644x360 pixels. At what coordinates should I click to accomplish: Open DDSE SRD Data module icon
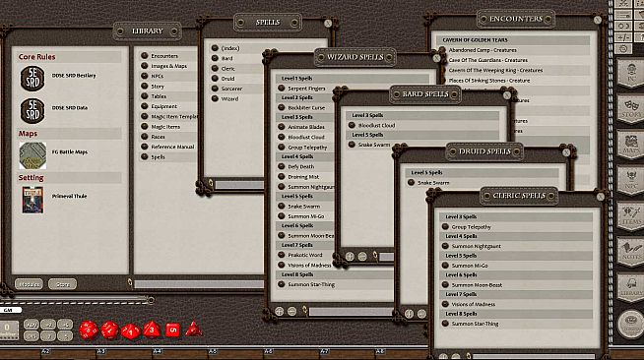coord(32,111)
